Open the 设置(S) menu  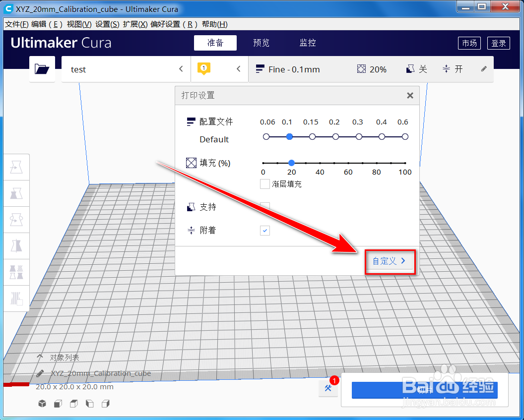tap(107, 24)
